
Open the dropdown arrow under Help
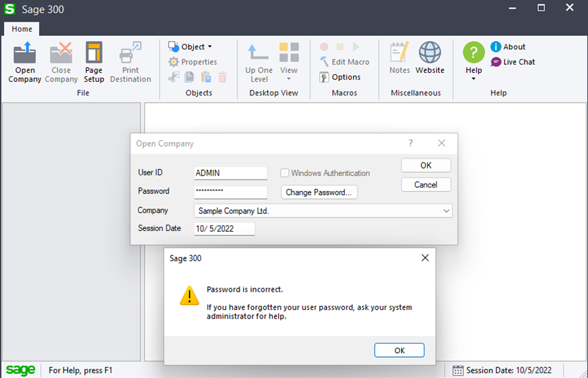click(474, 79)
